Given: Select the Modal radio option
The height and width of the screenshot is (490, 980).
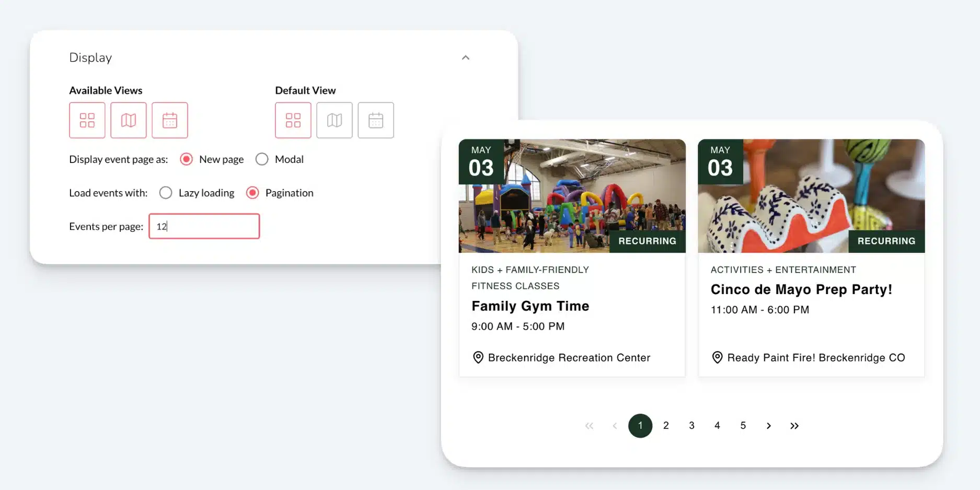Looking at the screenshot, I should click(262, 159).
